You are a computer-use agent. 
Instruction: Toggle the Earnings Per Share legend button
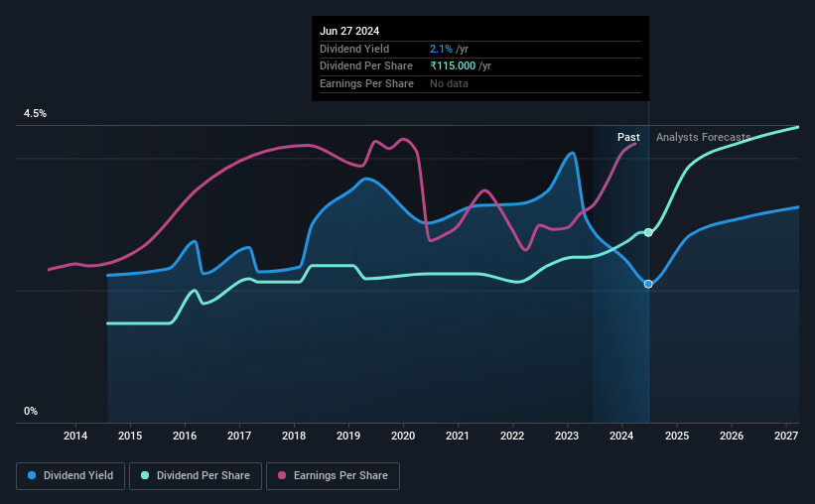pos(333,476)
